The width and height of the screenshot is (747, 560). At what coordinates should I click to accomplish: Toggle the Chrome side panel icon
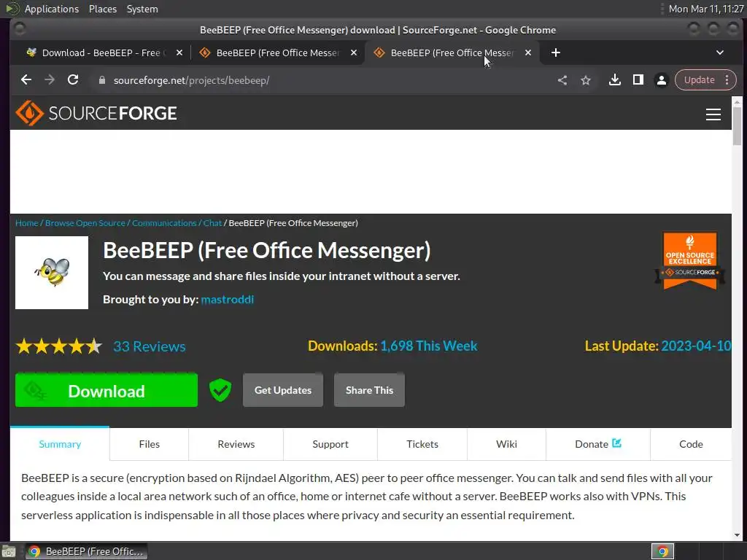(638, 80)
